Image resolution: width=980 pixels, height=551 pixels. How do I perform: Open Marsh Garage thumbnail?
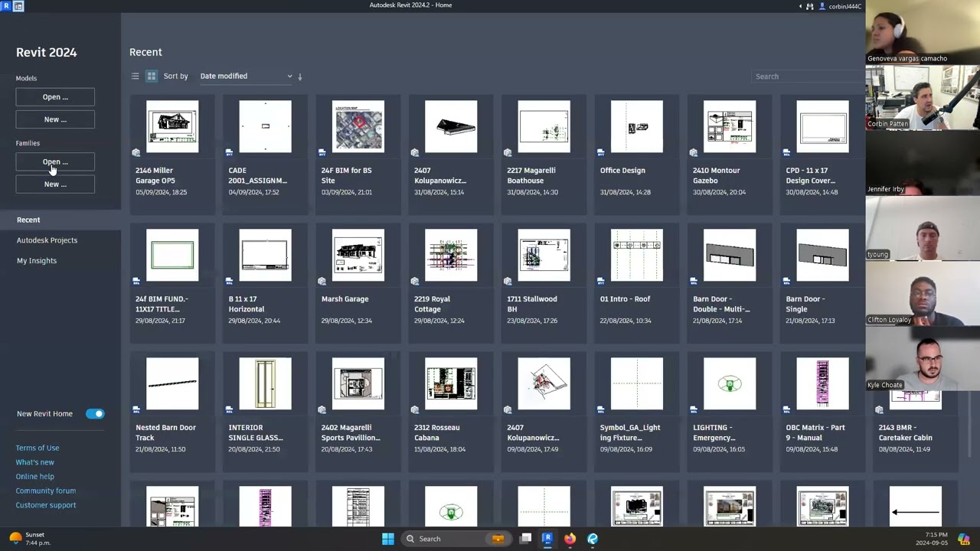(x=358, y=255)
